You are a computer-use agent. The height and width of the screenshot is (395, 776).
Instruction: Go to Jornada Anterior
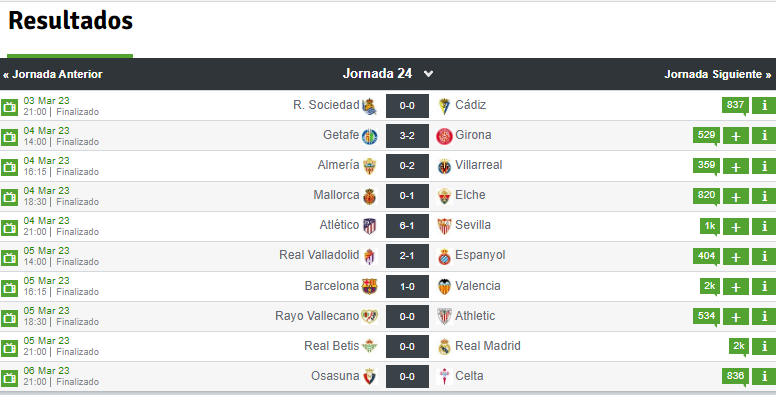(52, 74)
